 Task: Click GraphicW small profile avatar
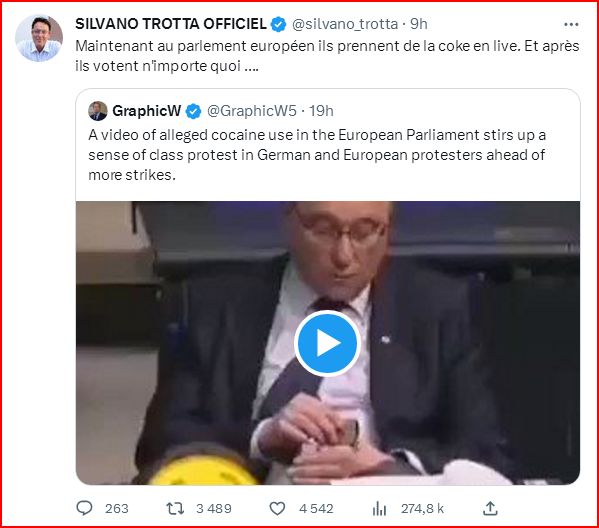pyautogui.click(x=98, y=111)
